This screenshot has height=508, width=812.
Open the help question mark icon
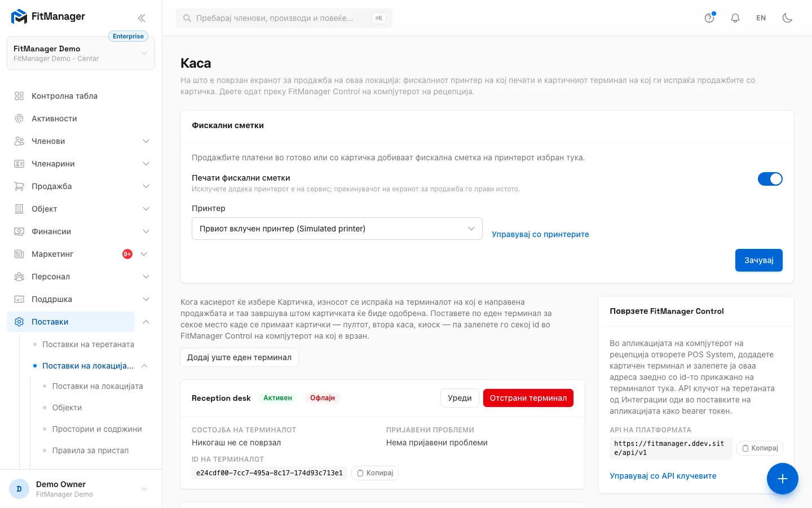(709, 18)
